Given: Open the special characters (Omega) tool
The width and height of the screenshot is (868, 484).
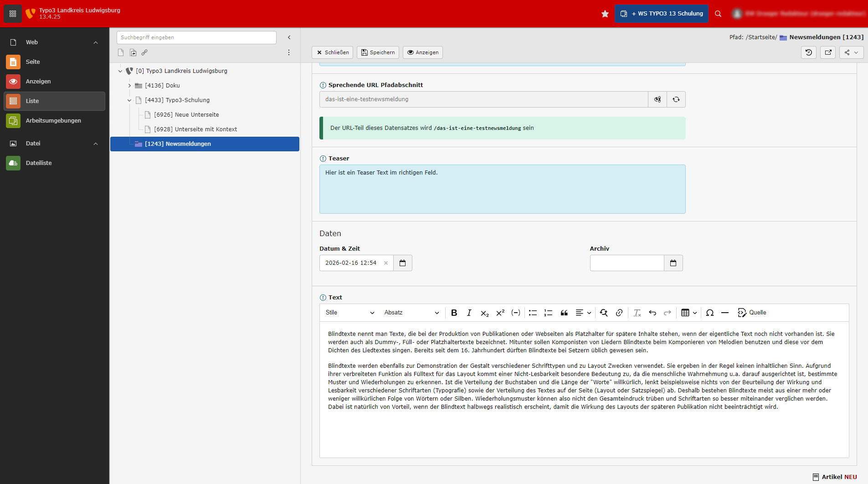Looking at the screenshot, I should (x=709, y=313).
